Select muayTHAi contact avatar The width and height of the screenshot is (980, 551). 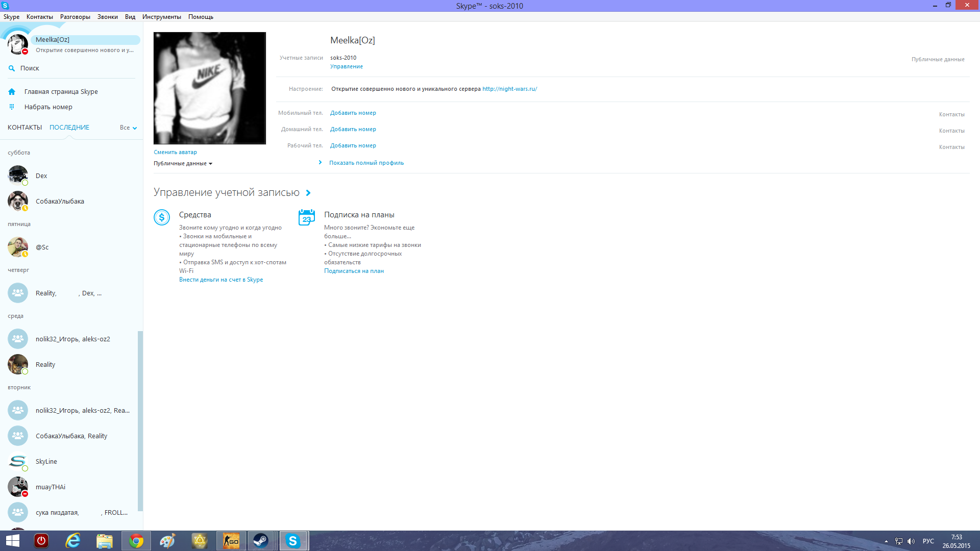[x=18, y=487]
